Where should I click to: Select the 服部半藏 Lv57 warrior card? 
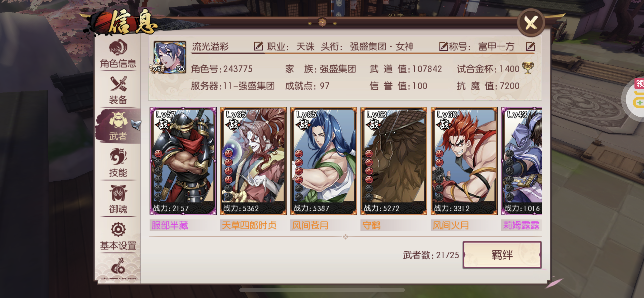(x=183, y=161)
